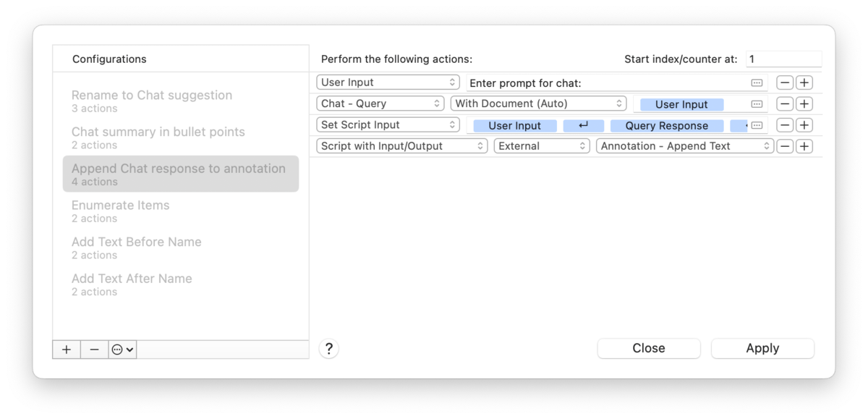Add action after Script with Input/Output row
868x419 pixels.
click(804, 146)
